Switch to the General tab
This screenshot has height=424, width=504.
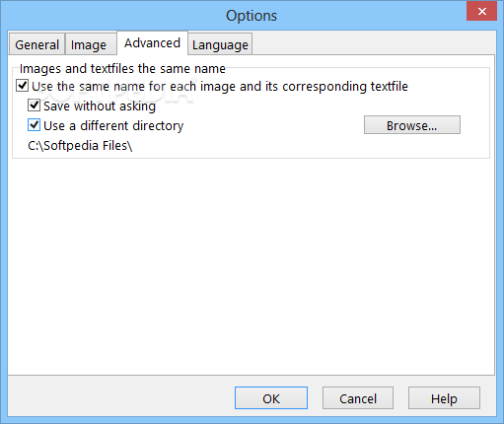tap(36, 44)
